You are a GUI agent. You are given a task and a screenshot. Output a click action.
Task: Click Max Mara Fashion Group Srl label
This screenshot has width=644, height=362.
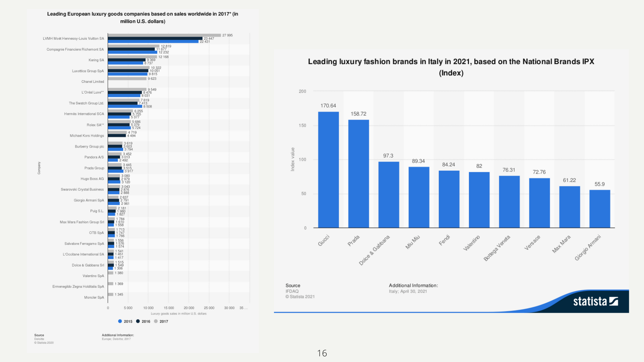[x=82, y=222]
